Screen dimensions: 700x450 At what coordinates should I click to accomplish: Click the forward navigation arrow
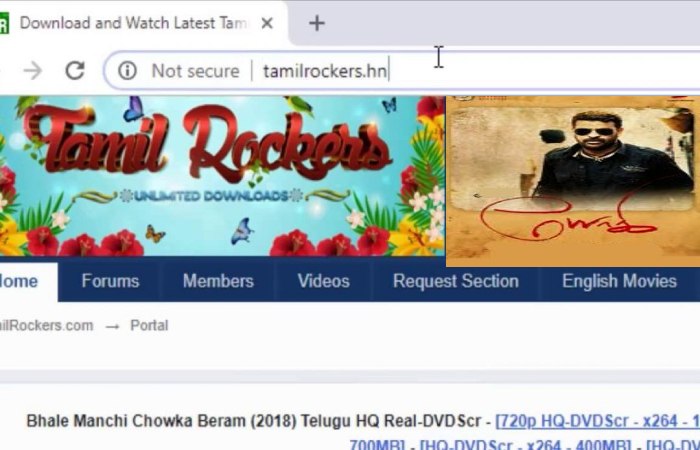tap(33, 71)
